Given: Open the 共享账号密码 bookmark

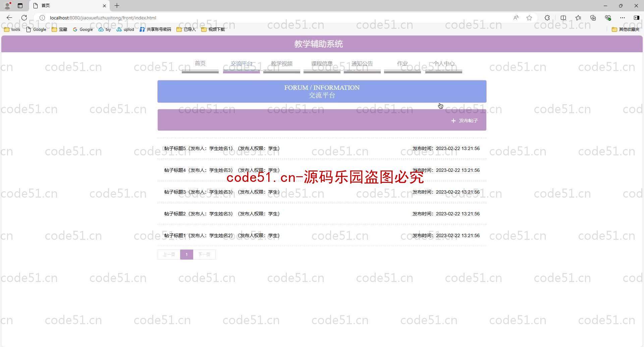Looking at the screenshot, I should click(155, 29).
